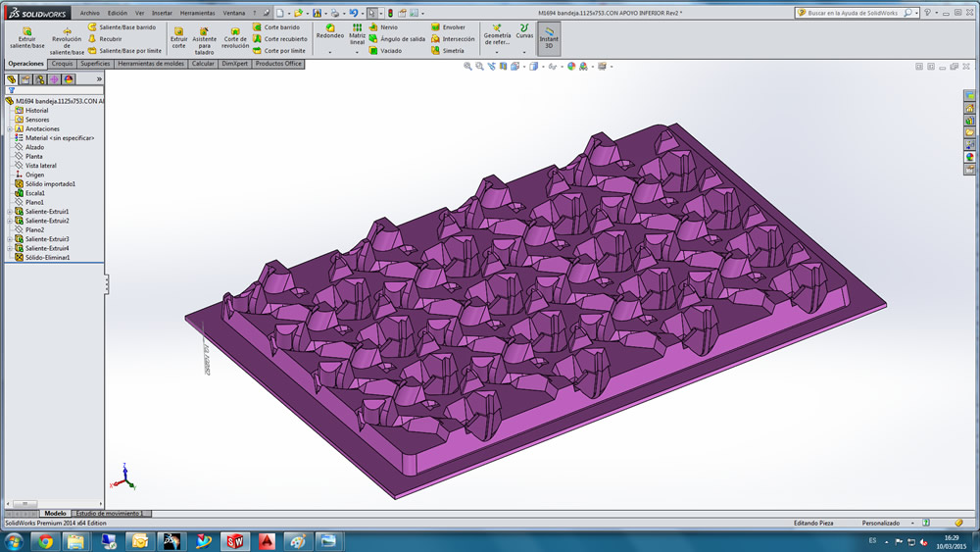Image resolution: width=980 pixels, height=552 pixels.
Task: Open the Adobe Acrobat taskbar icon
Action: (x=267, y=541)
